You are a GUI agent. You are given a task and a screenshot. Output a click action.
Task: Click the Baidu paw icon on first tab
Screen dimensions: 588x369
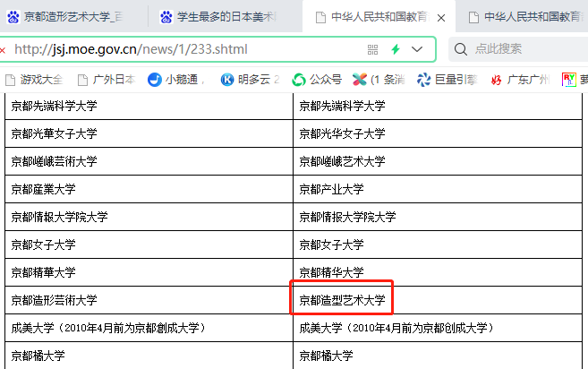13,17
